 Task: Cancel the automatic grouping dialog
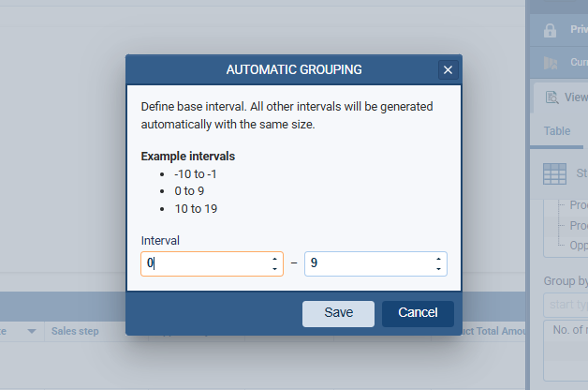(x=418, y=313)
